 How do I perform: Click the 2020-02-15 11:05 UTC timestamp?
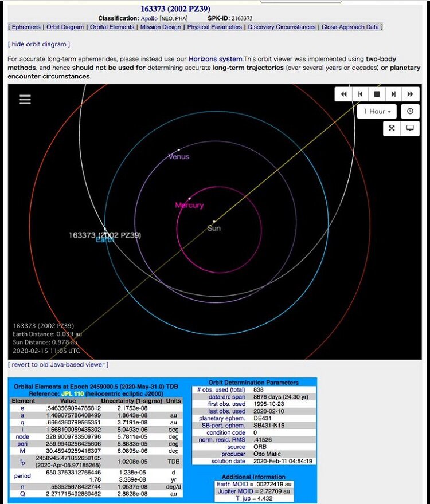point(46,351)
